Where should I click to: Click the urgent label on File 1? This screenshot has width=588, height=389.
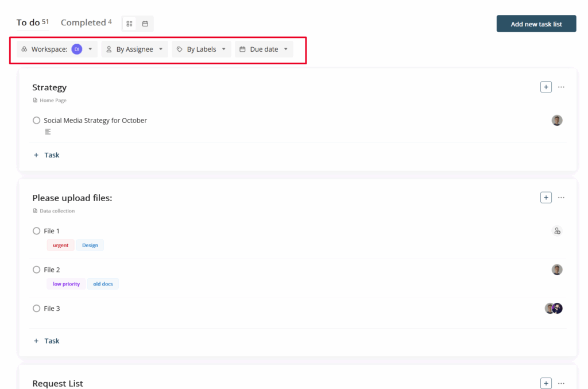point(60,245)
